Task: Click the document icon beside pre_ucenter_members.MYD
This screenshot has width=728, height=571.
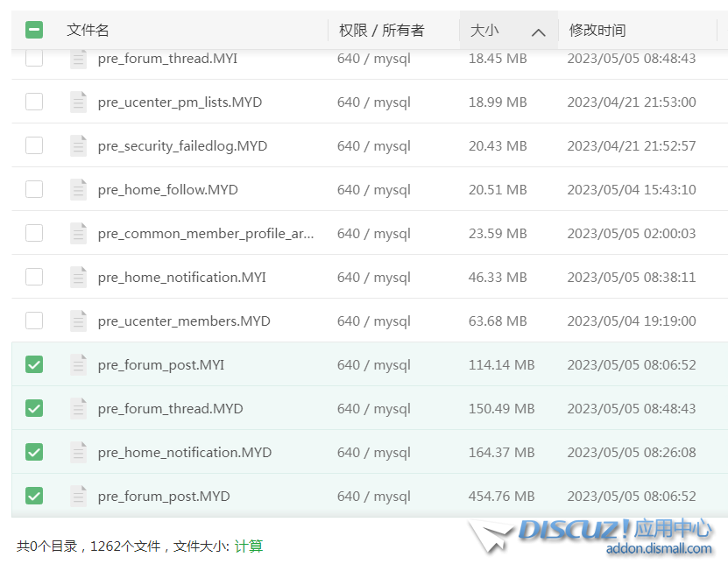Action: 78,321
